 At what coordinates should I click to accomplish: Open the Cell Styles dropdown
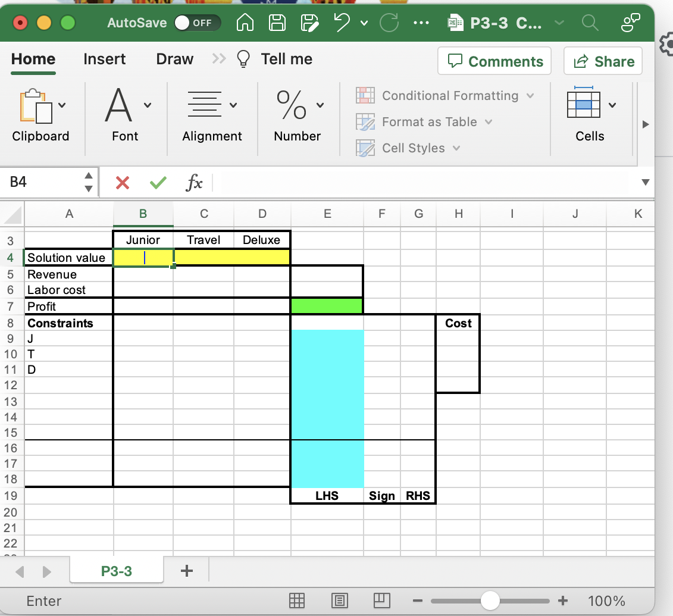[x=408, y=148]
